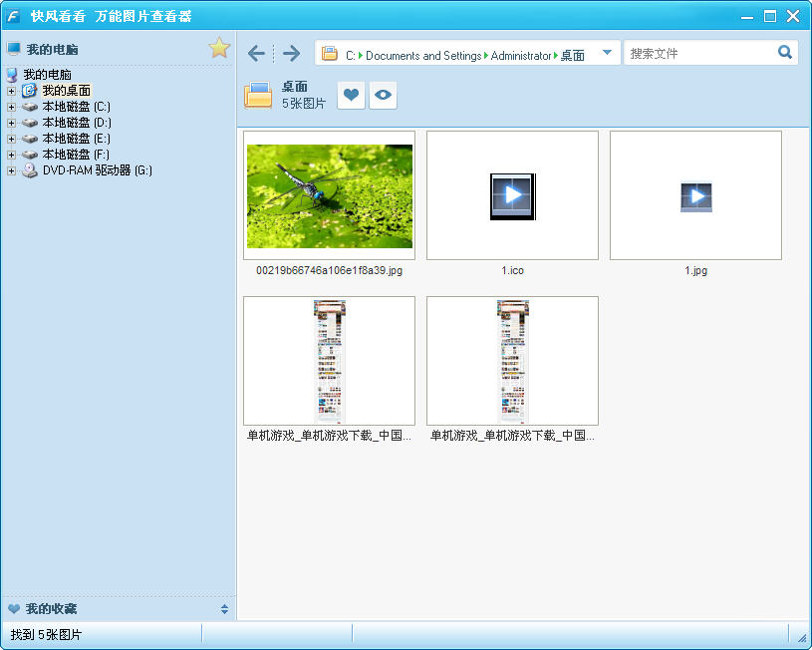
Task: Select the dragonfly photo thumbnail
Action: [x=330, y=195]
